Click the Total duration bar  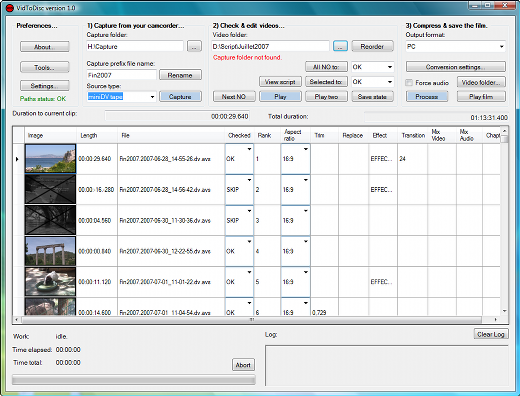[436, 117]
